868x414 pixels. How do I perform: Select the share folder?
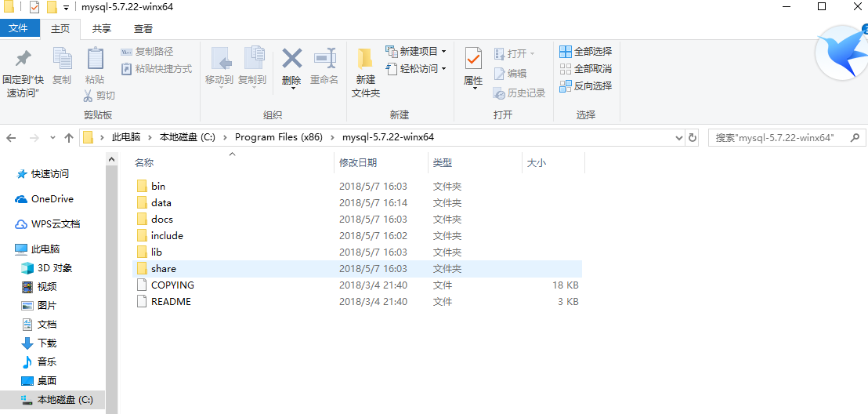point(357,269)
